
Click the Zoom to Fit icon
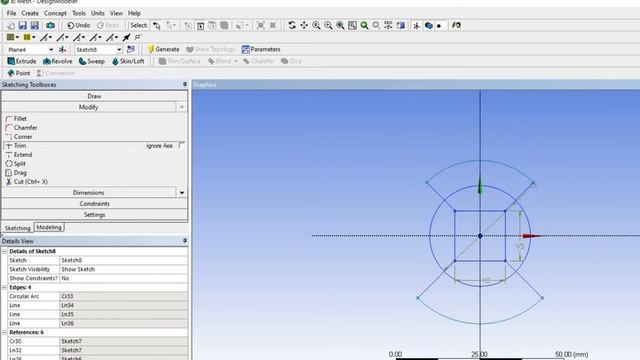[x=340, y=25]
